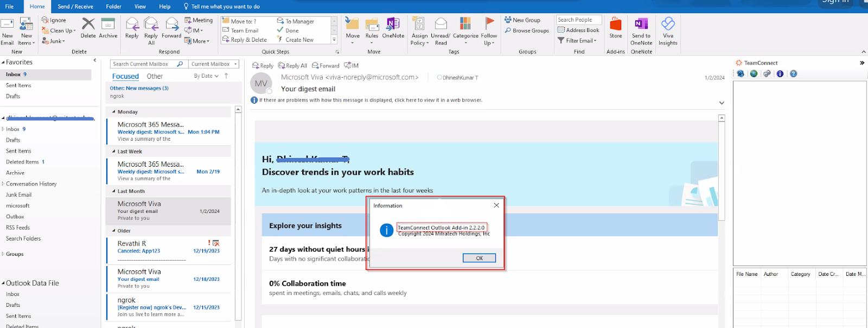Click OK in the Information dialog
Image resolution: width=868 pixels, height=328 pixels.
[x=479, y=258]
